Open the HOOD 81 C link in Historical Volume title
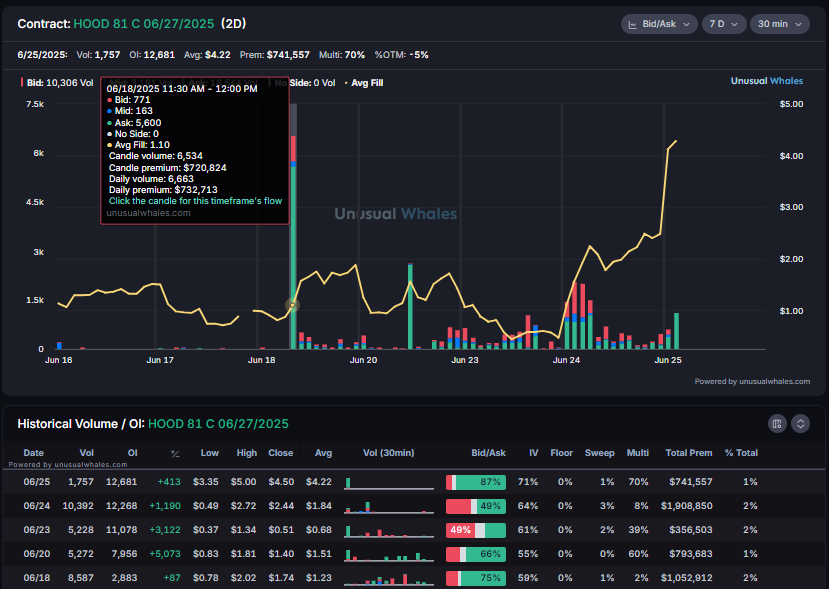 pyautogui.click(x=218, y=424)
